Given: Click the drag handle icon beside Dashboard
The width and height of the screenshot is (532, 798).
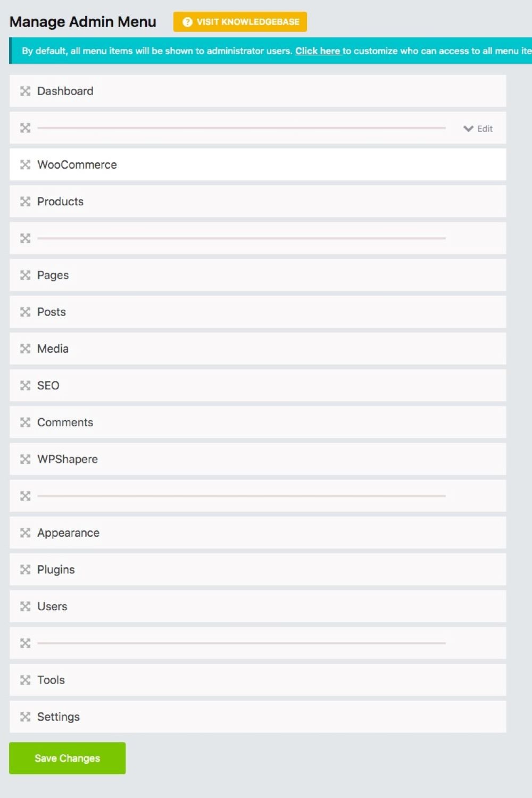Looking at the screenshot, I should pos(25,91).
